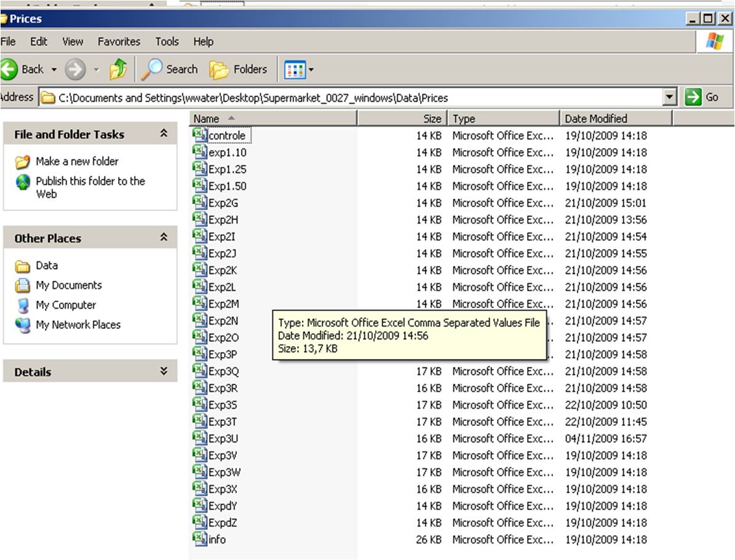This screenshot has width=735, height=560.
Task: Click the Exp3V file name
Action: click(223, 455)
